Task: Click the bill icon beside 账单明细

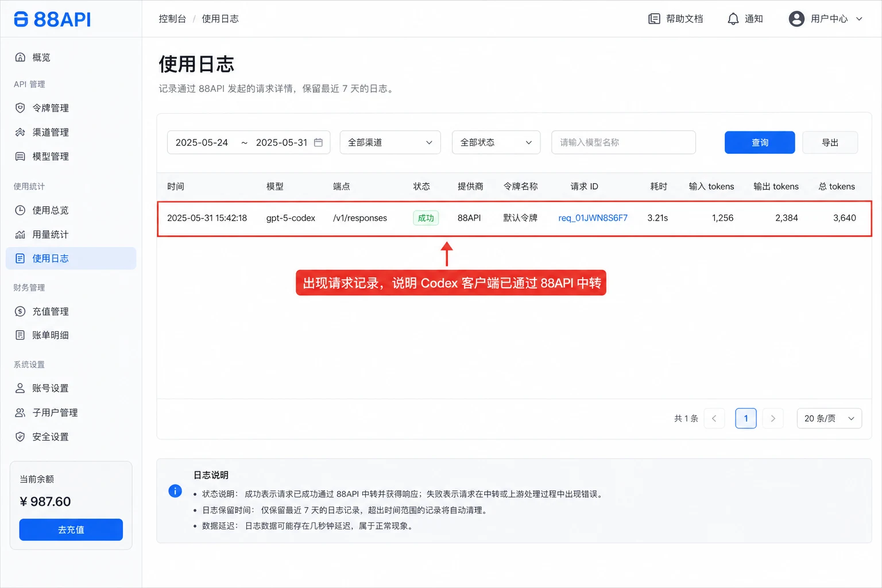Action: [x=20, y=335]
